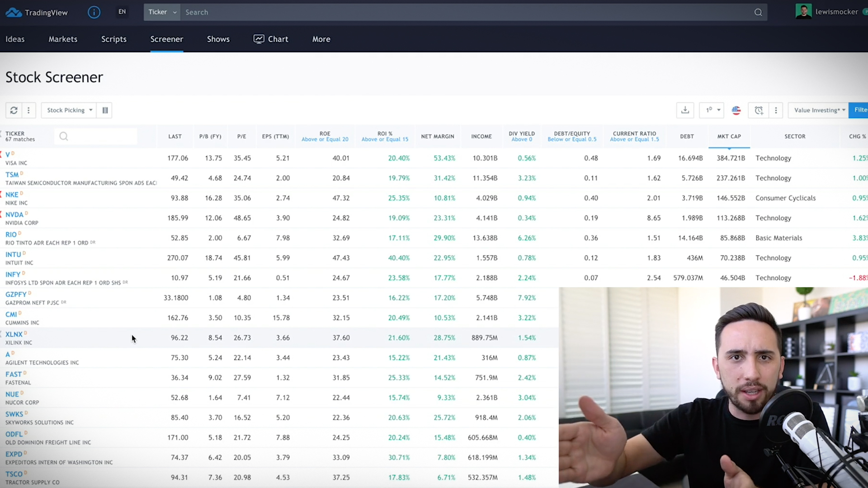
Task: Click the 67 matches ticker header
Action: 20,136
